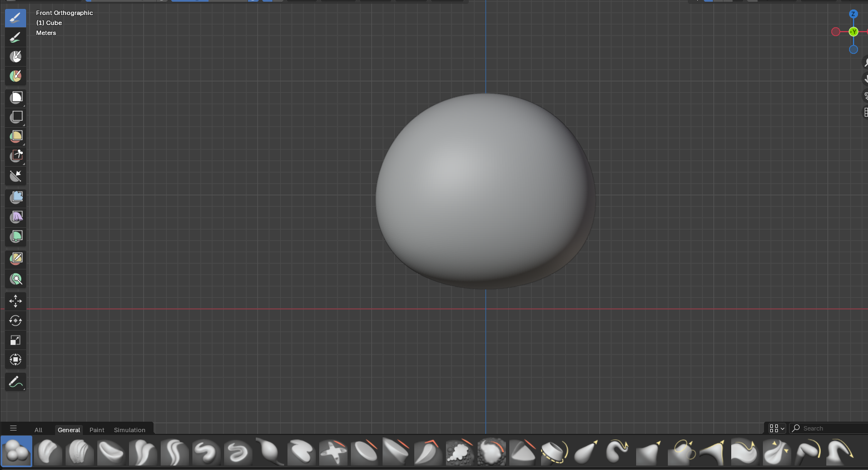Activate the Move tool
868x470 pixels.
[15, 301]
